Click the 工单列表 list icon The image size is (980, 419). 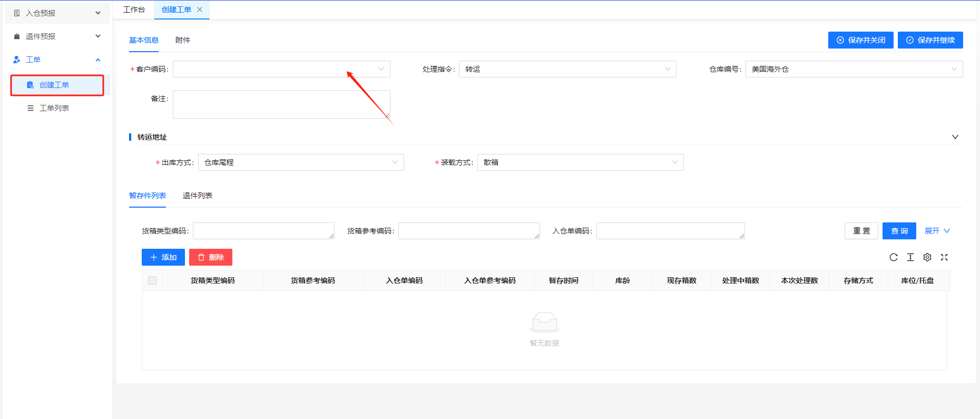click(x=31, y=108)
